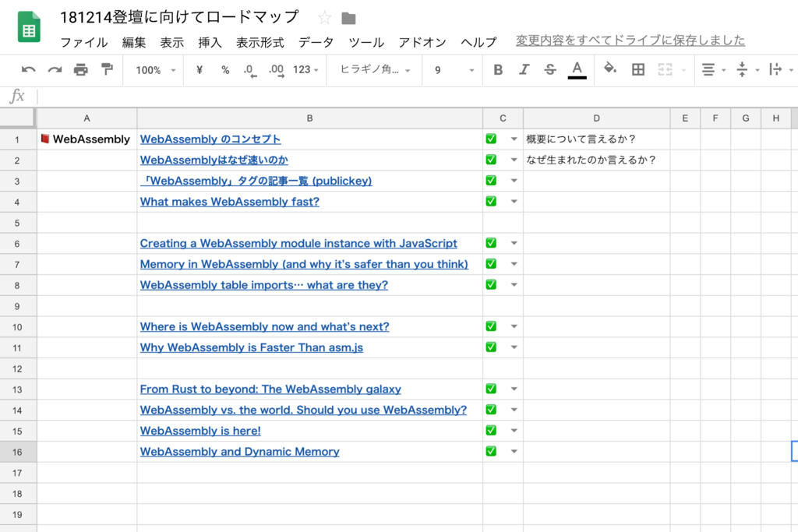
Task: Format cells as percent
Action: click(225, 69)
